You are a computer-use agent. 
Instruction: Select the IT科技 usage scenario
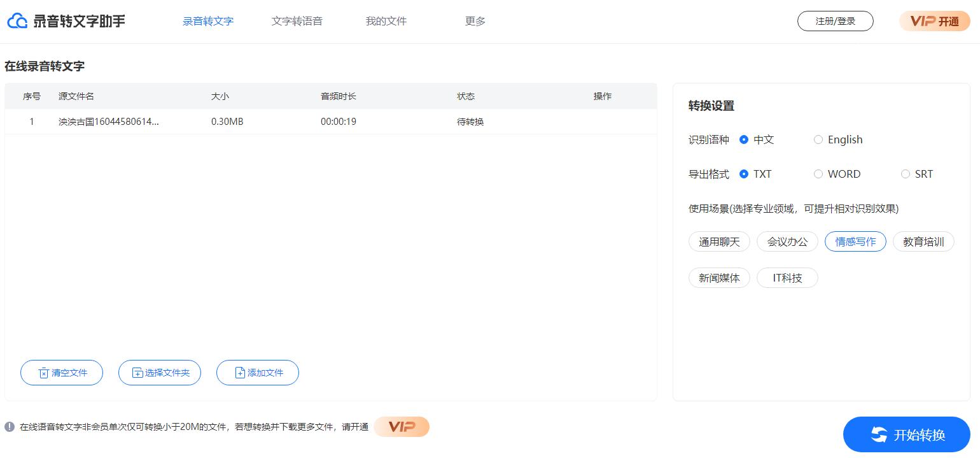[x=787, y=278]
